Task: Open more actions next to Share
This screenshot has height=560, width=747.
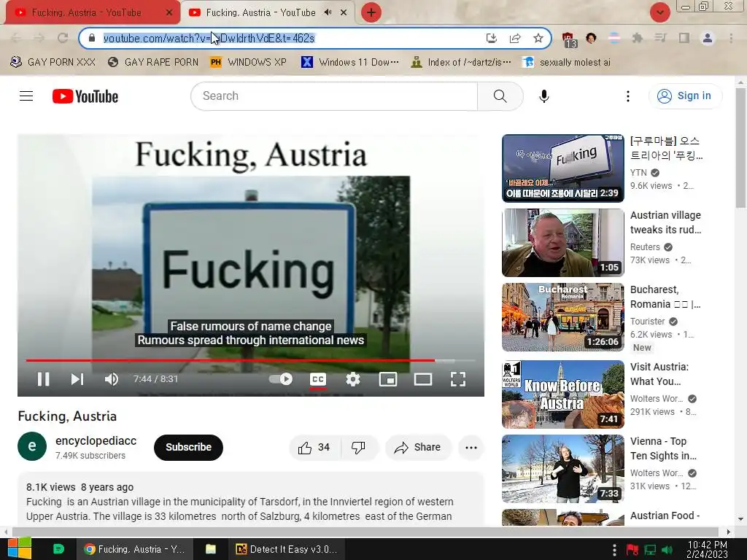Action: pyautogui.click(x=471, y=447)
